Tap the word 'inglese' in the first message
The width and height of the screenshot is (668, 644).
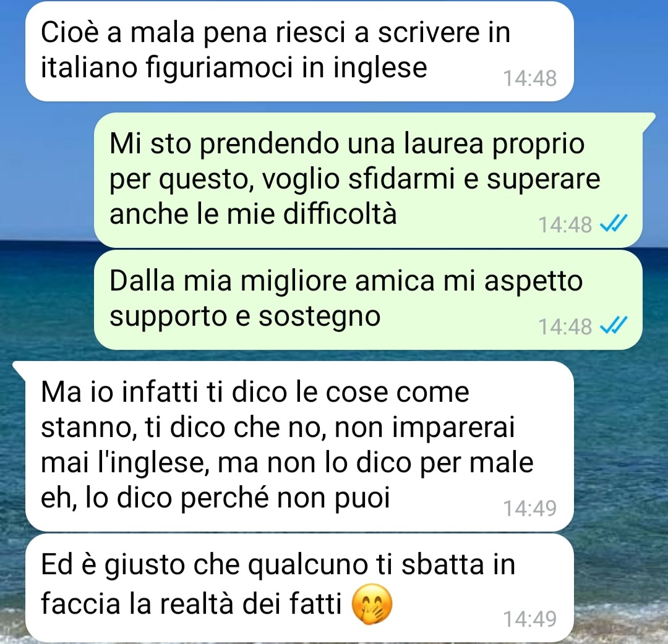coord(380,68)
